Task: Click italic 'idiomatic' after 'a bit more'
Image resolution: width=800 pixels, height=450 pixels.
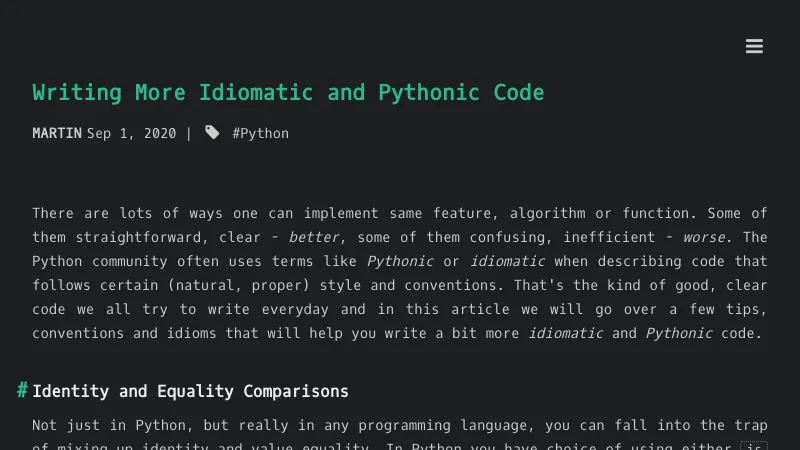Action: pyautogui.click(x=565, y=333)
